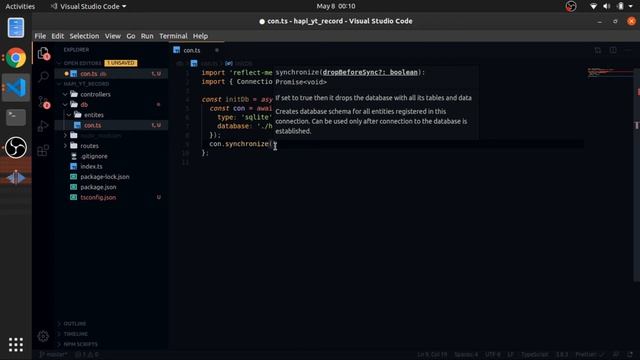Image resolution: width=640 pixels, height=360 pixels.
Task: Place cursor inside con.synchronize parentheses
Action: point(274,144)
